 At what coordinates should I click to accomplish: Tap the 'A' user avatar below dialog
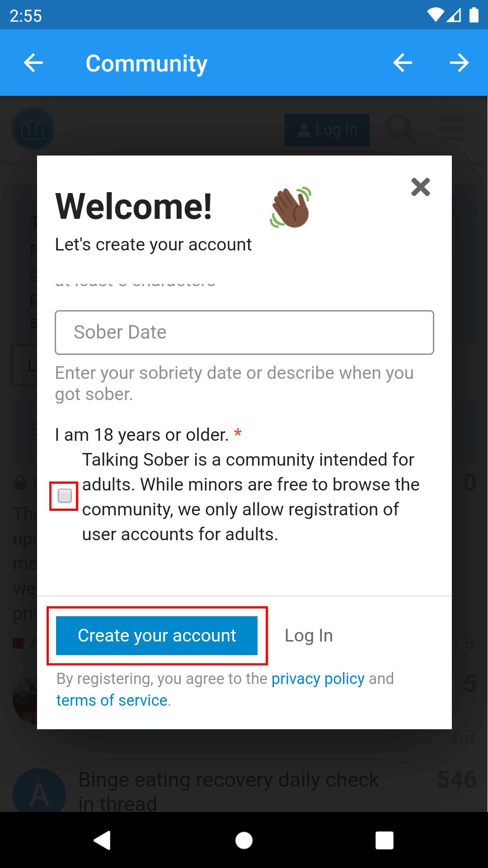tap(39, 792)
